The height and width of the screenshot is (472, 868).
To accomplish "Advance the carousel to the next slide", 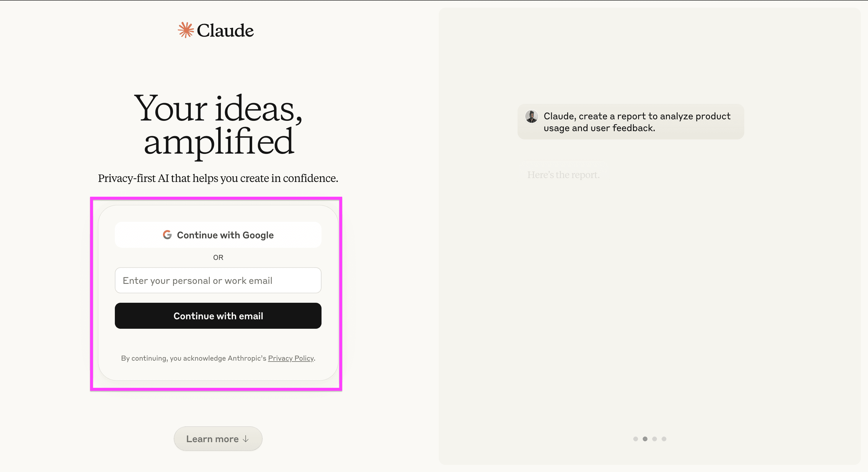I will [655, 439].
